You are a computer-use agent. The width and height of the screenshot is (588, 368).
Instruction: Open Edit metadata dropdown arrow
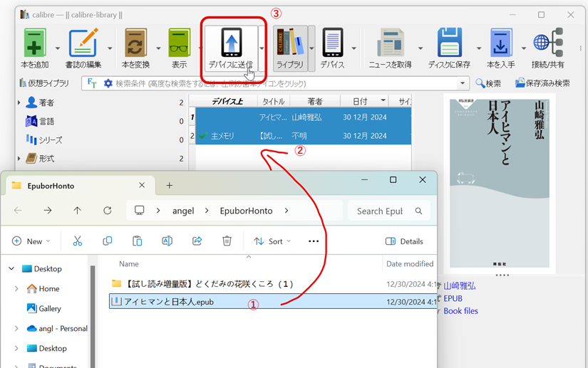click(110, 48)
